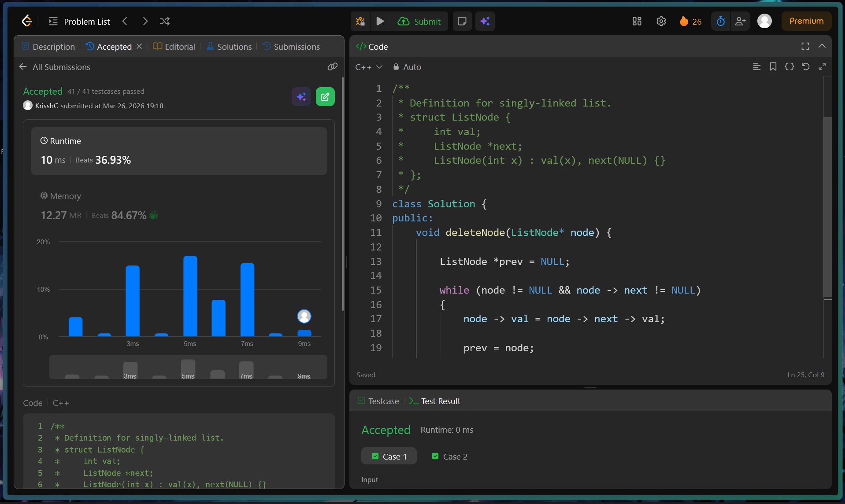This screenshot has width=845, height=504.
Task: Open settings gear icon
Action: point(661,21)
